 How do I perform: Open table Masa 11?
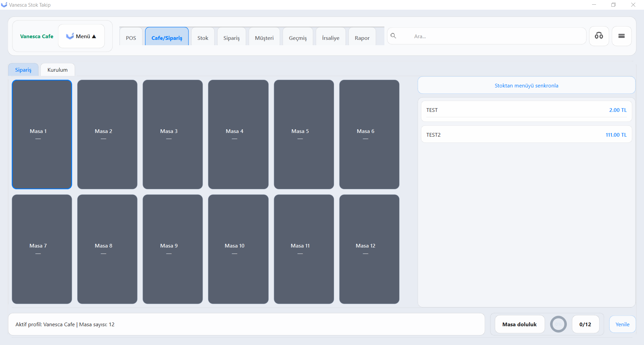click(x=304, y=249)
